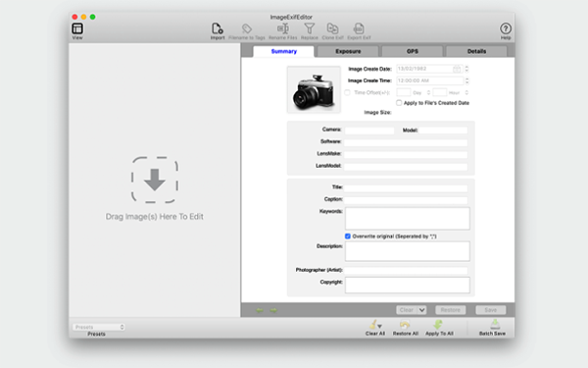Click the Apply To All icon
The image size is (588, 368).
[438, 325]
